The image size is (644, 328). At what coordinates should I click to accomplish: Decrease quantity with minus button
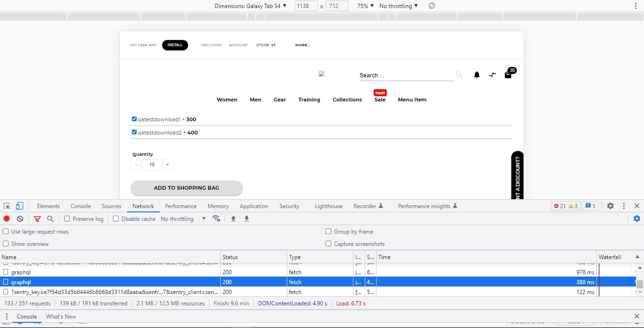[x=136, y=165]
